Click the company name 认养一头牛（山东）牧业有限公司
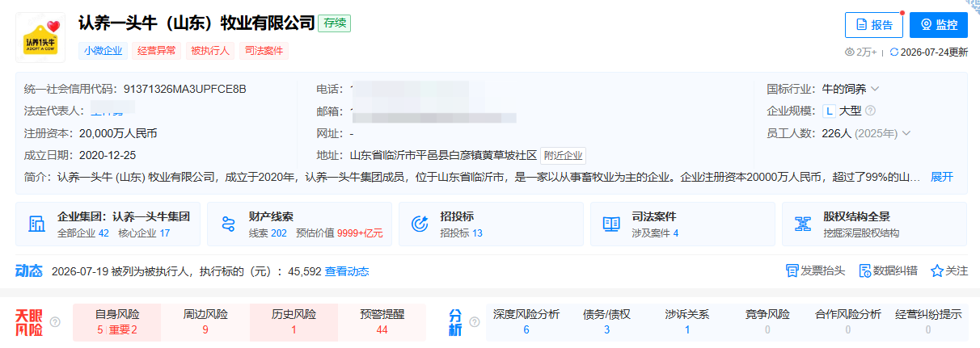The width and height of the screenshot is (980, 348). click(196, 23)
